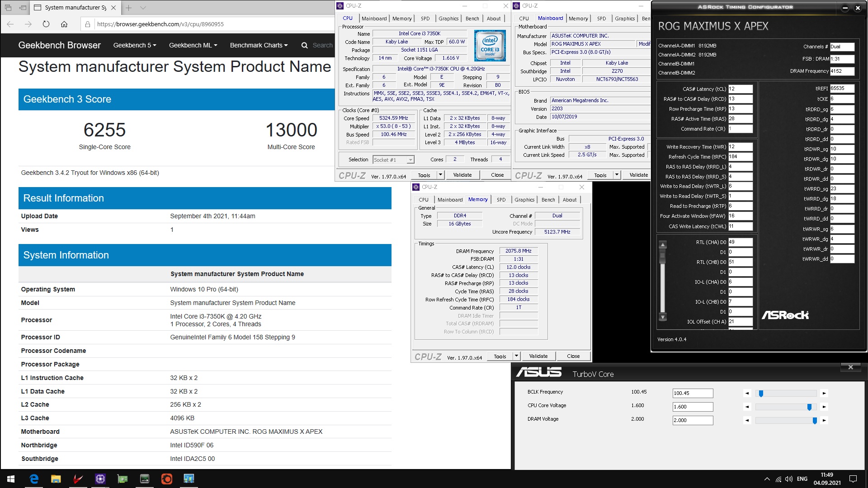Click the CAS# Latency (tCL) field
Image resolution: width=868 pixels, height=488 pixels.
740,89
